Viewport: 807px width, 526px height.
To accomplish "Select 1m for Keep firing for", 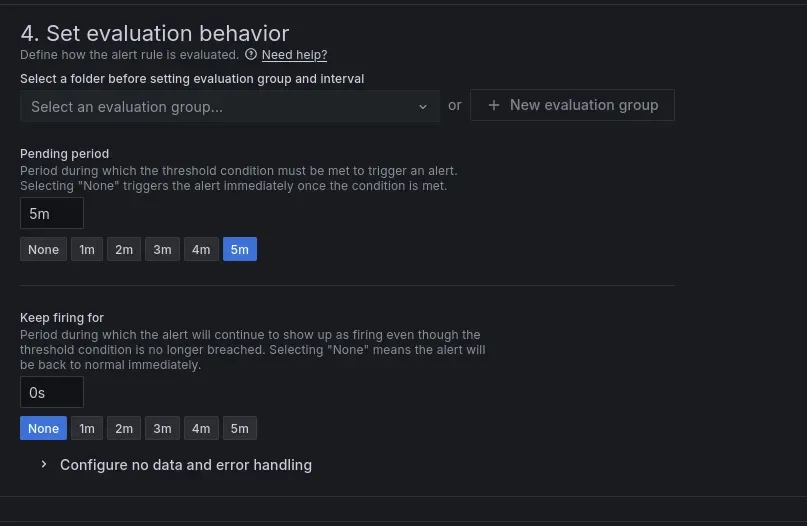I will click(87, 428).
